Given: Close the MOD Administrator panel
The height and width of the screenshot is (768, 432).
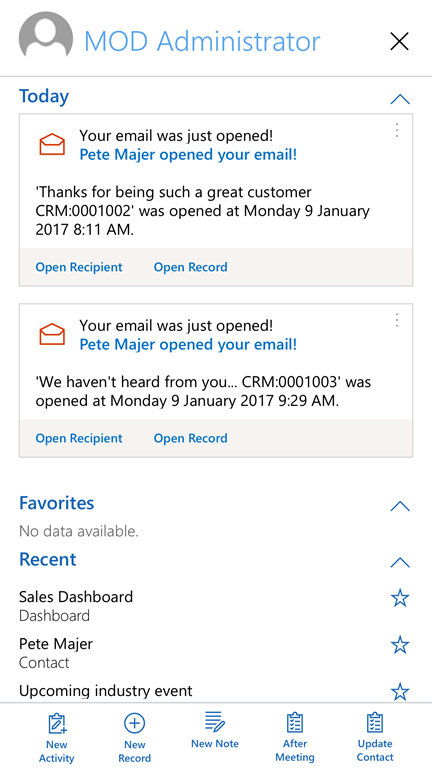Looking at the screenshot, I should (x=399, y=41).
